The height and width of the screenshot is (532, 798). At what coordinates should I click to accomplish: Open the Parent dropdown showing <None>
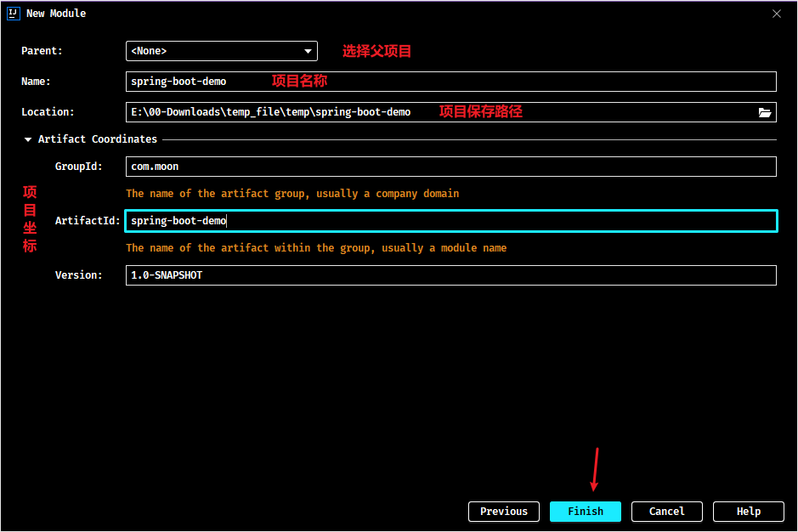(222, 51)
